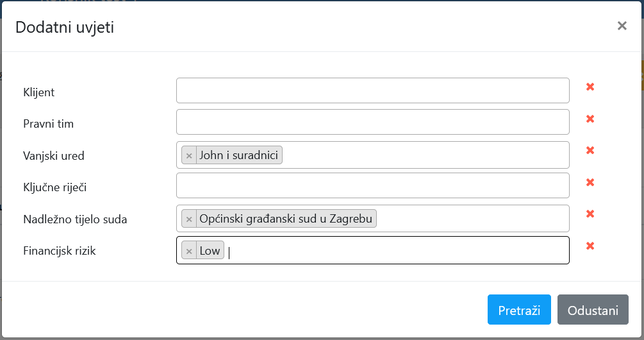Click the 'Low' tag label
Viewport: 644px width, 340px height.
[210, 251]
